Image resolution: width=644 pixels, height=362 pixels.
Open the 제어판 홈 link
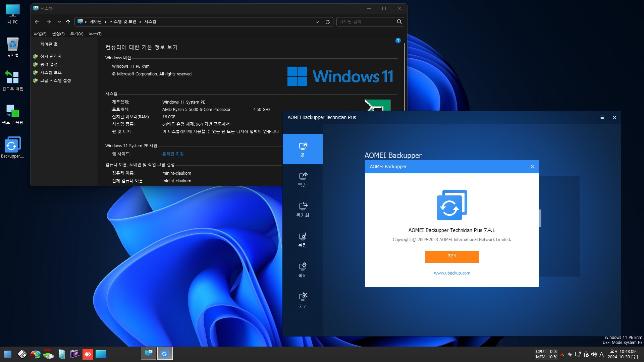coord(49,44)
